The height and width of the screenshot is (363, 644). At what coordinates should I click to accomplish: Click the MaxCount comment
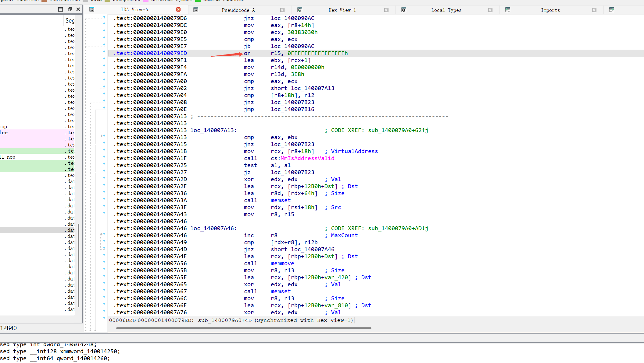pyautogui.click(x=344, y=235)
